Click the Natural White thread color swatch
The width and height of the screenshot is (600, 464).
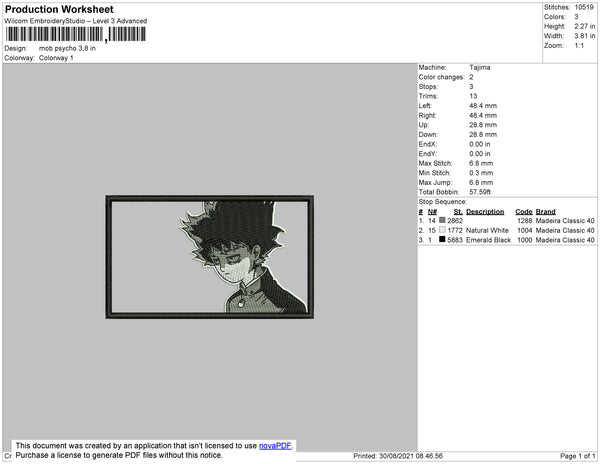442,230
